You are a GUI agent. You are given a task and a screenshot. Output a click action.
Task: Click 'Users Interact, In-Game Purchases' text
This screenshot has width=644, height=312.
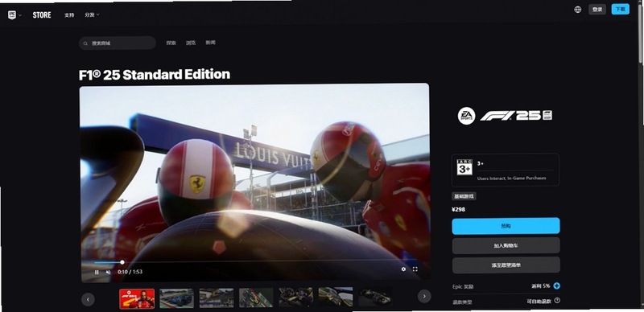[x=512, y=179]
